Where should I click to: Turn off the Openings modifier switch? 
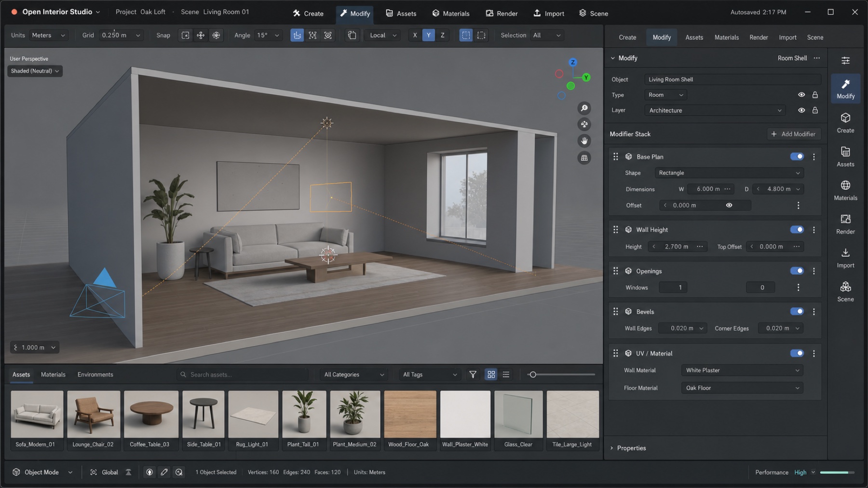point(797,271)
